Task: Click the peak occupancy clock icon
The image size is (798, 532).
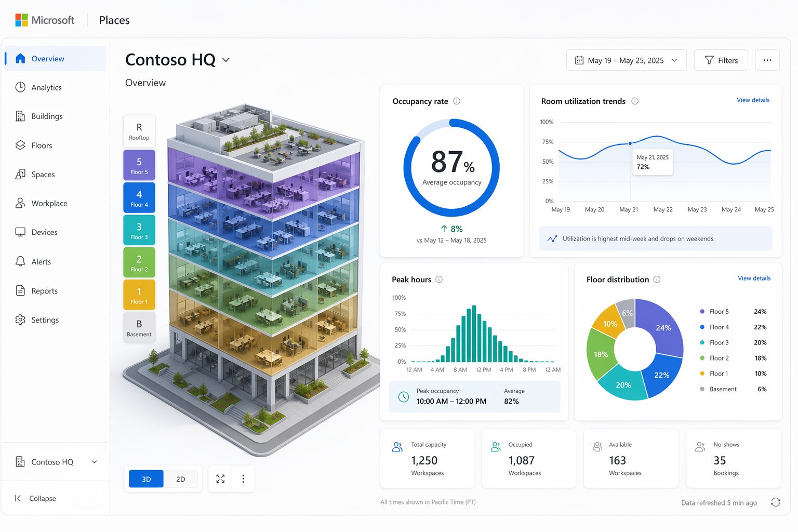Action: (404, 397)
